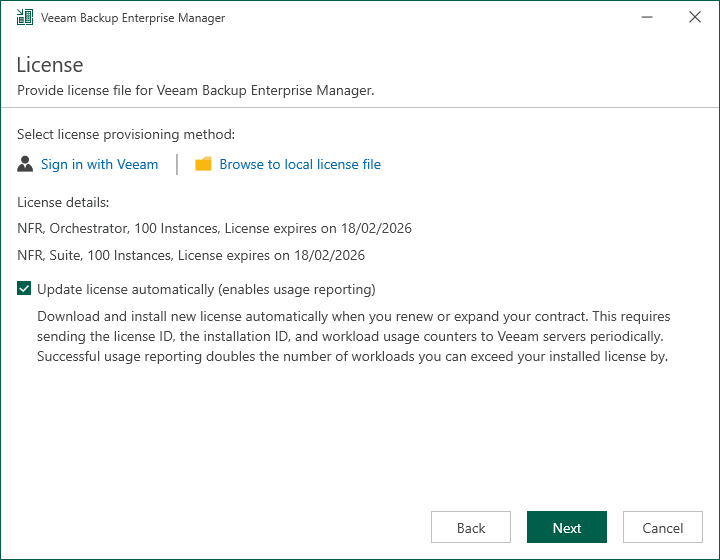
Task: Click the 'Update license automatically' label text
Action: [x=206, y=290]
